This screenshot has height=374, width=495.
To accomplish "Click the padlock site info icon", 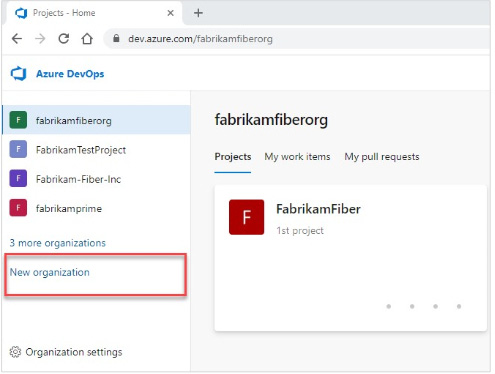I will tap(116, 38).
